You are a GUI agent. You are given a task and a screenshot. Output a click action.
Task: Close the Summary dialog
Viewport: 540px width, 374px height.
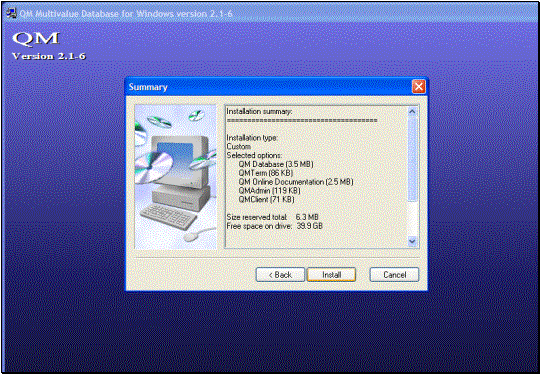coord(418,86)
